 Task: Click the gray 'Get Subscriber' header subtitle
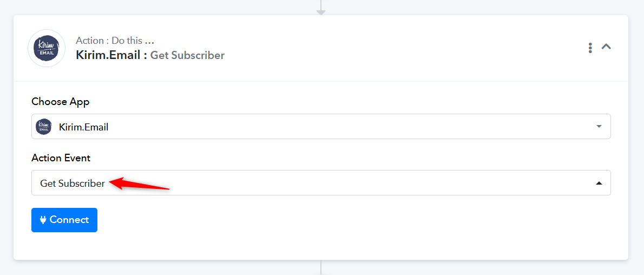(187, 56)
